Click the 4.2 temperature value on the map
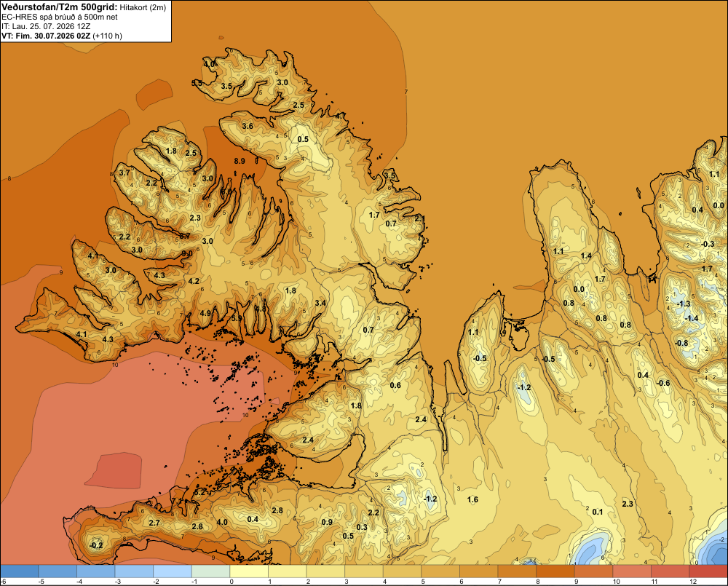Viewport: 728px width, 586px height. tap(194, 281)
